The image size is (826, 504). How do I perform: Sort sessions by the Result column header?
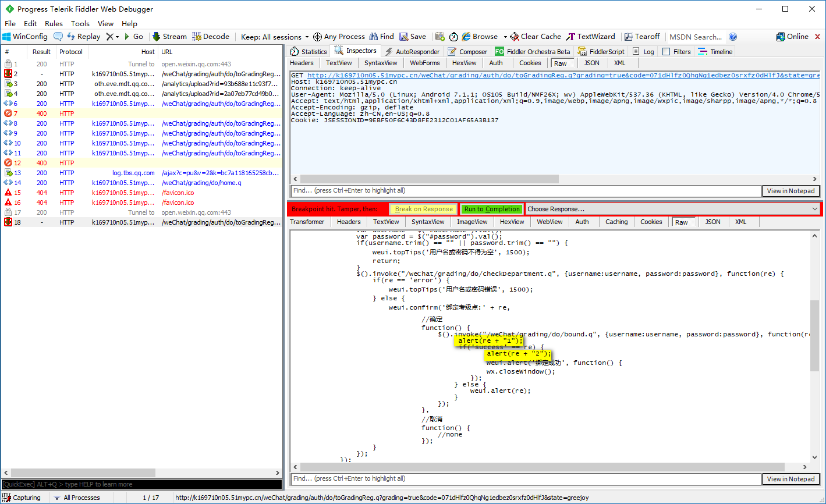tap(42, 52)
